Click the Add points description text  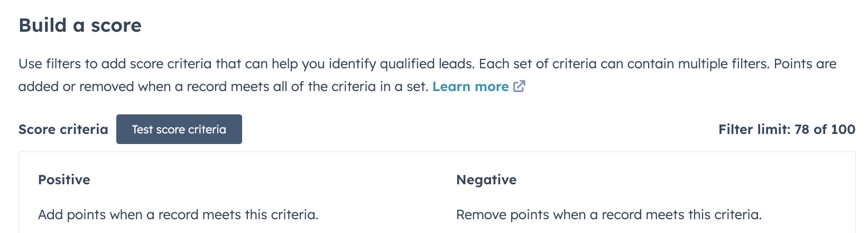pos(178,214)
